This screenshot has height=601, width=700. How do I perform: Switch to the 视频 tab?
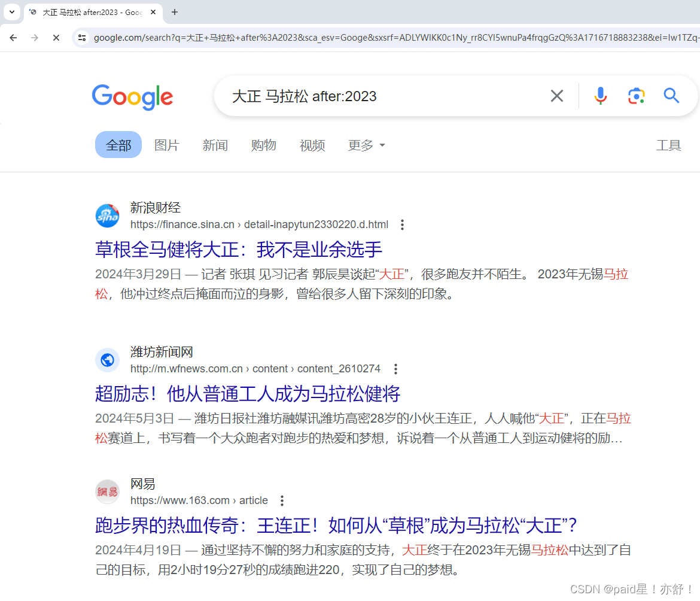[312, 145]
